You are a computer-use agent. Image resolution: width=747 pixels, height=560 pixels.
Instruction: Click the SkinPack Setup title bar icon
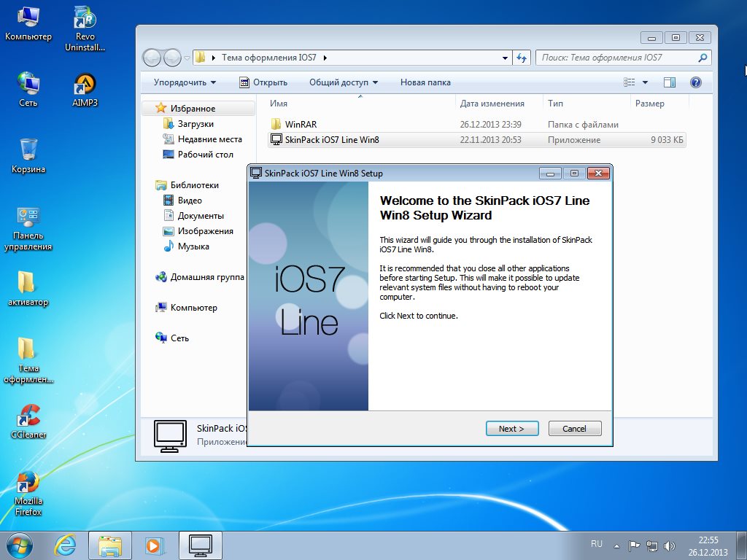256,173
